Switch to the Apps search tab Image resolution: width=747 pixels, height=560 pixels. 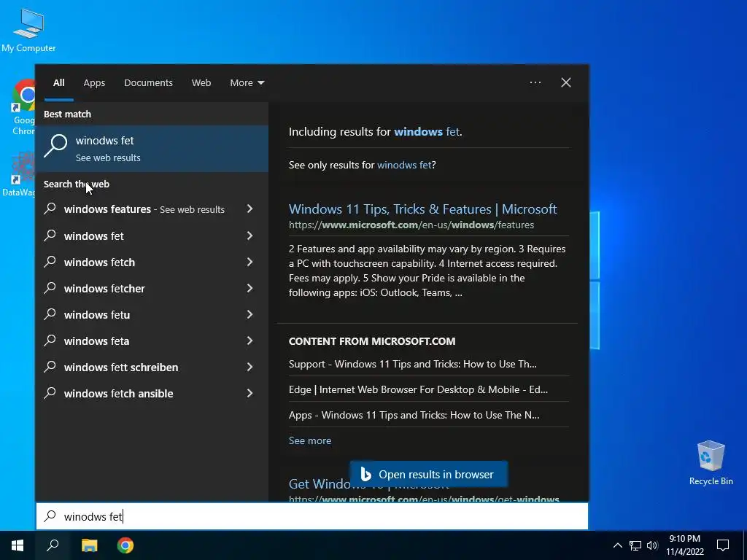(94, 83)
